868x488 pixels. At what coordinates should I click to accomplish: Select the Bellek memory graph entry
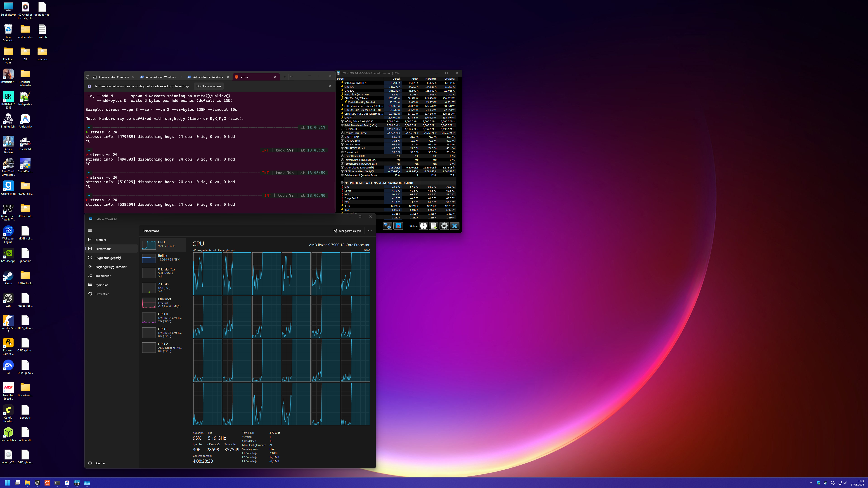163,258
